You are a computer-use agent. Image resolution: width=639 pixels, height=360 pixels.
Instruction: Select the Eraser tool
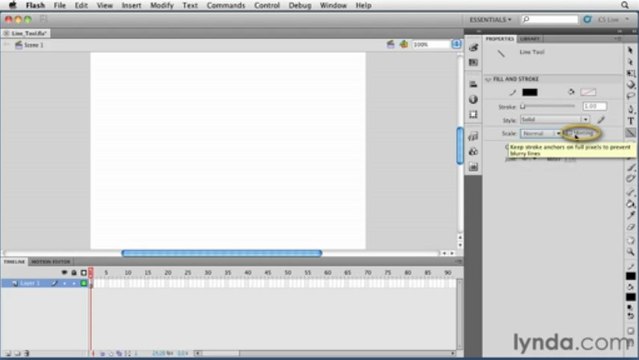[x=630, y=227]
